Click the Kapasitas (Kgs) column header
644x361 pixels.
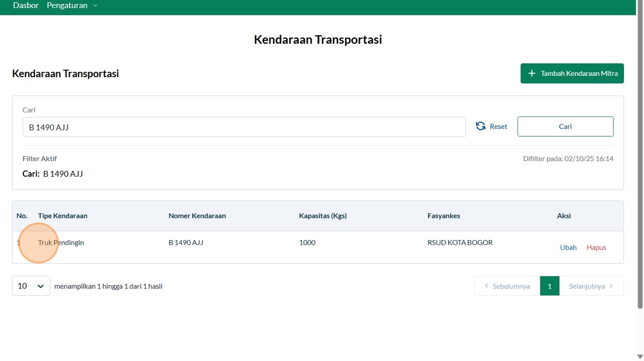point(323,215)
